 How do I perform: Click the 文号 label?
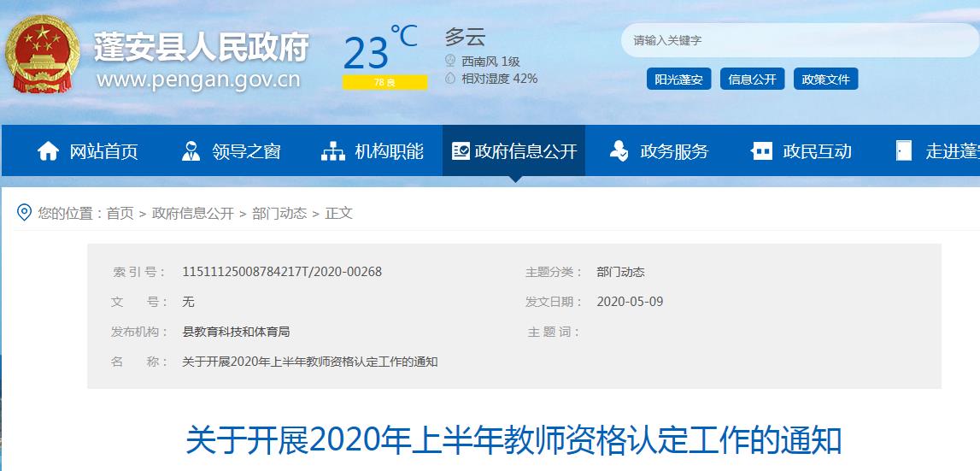(139, 302)
